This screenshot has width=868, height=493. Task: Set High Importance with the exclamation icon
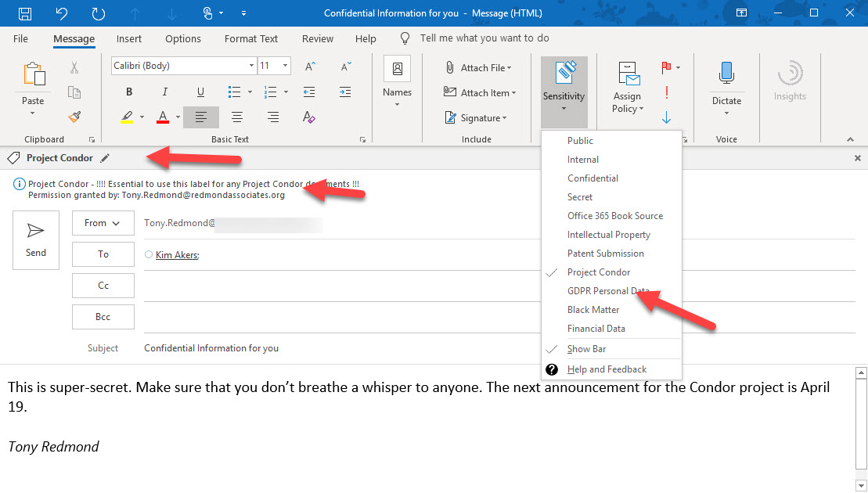[666, 93]
